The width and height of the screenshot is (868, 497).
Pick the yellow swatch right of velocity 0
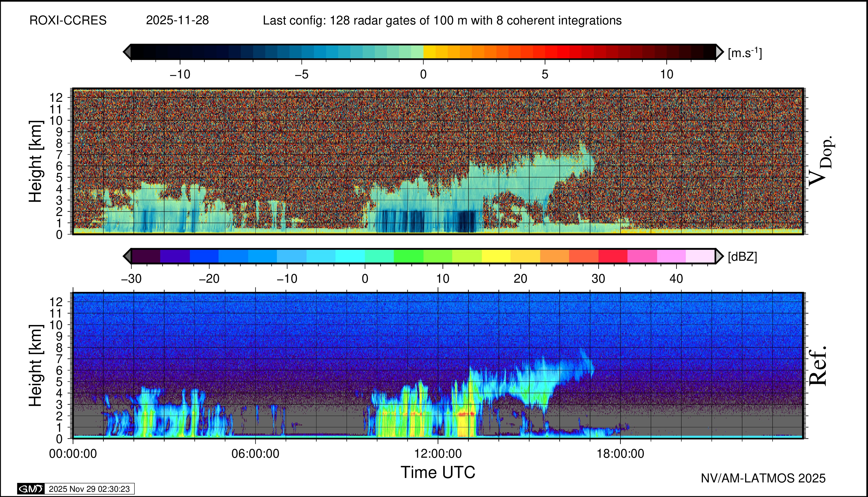pyautogui.click(x=430, y=52)
